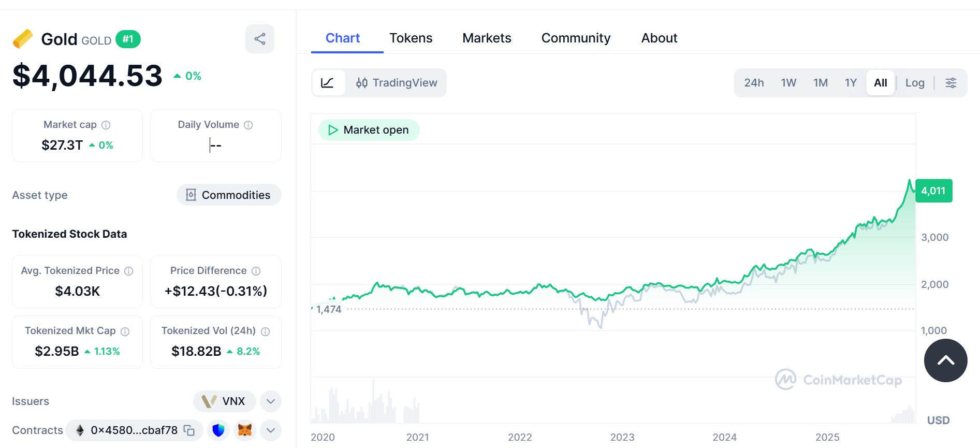Switch chart range to 1Y
This screenshot has height=448, width=980.
click(851, 83)
